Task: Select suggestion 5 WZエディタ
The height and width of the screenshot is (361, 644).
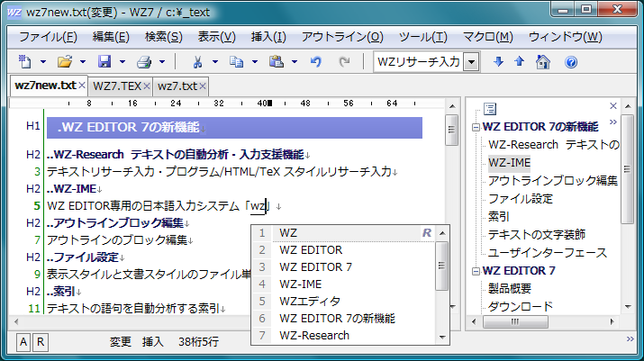Action: [x=344, y=302]
